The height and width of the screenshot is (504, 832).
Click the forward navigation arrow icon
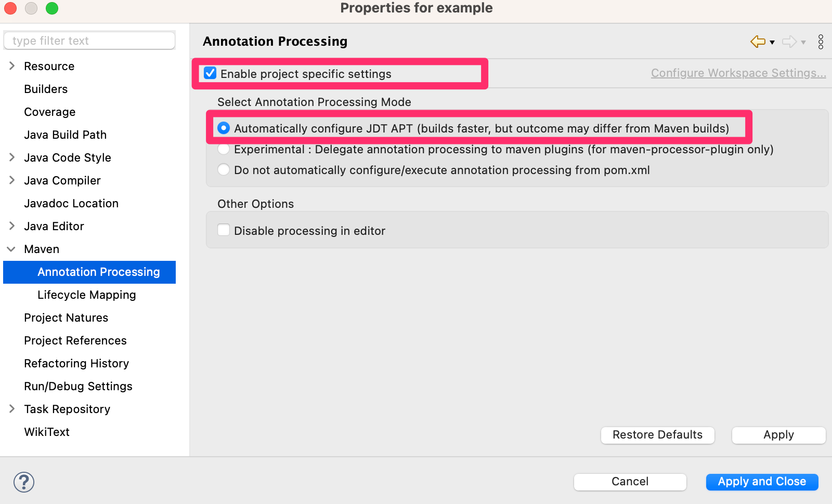pos(789,42)
